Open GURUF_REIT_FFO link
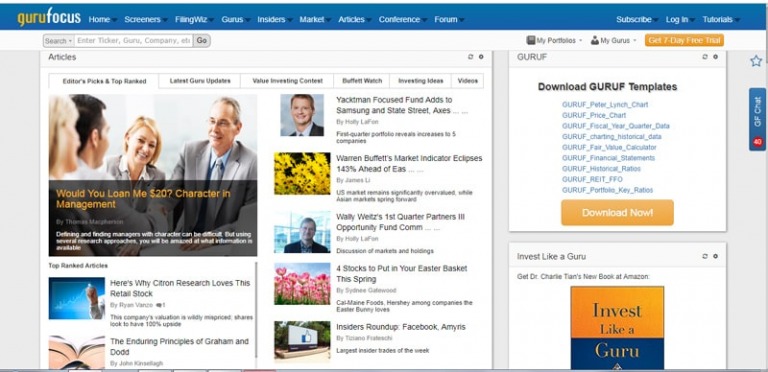The width and height of the screenshot is (768, 372). (592, 180)
